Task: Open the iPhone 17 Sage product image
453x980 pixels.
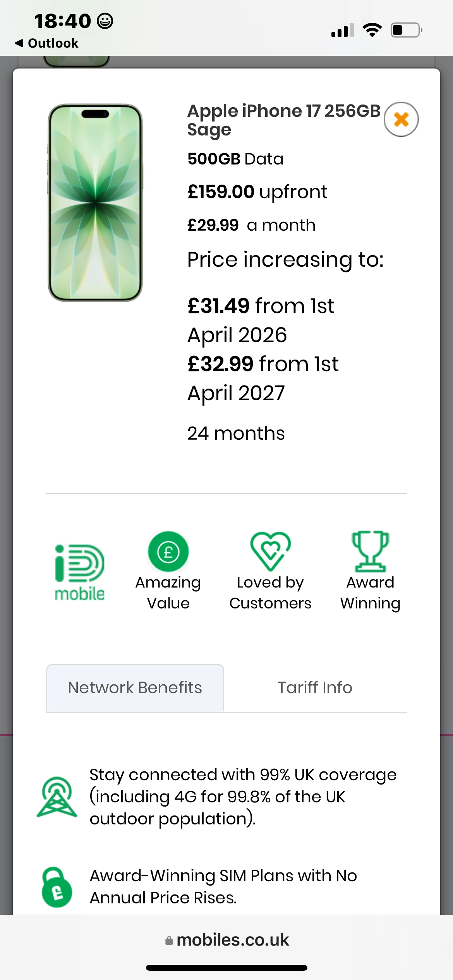Action: pyautogui.click(x=95, y=202)
